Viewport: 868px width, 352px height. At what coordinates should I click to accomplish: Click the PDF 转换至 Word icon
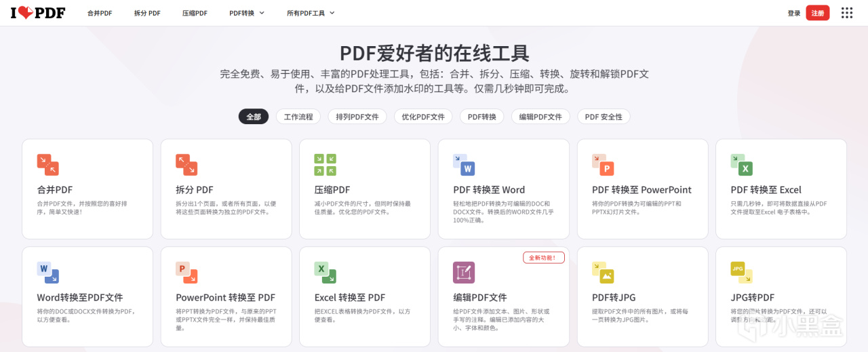tap(464, 165)
